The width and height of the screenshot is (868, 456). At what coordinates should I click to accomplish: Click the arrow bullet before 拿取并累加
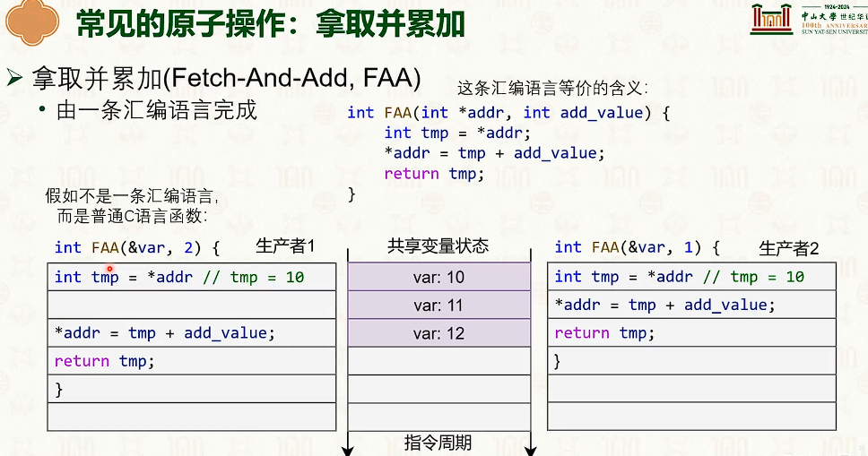tap(14, 79)
